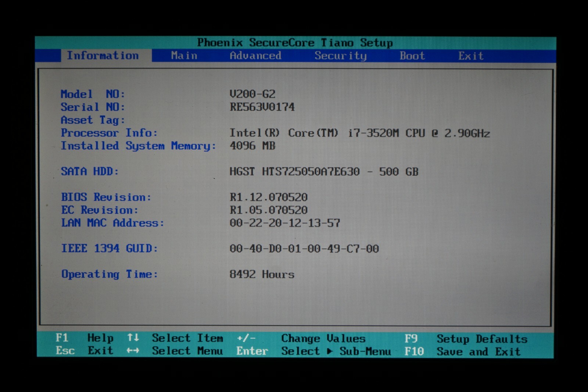Select the Esc key hint

pyautogui.click(x=65, y=350)
